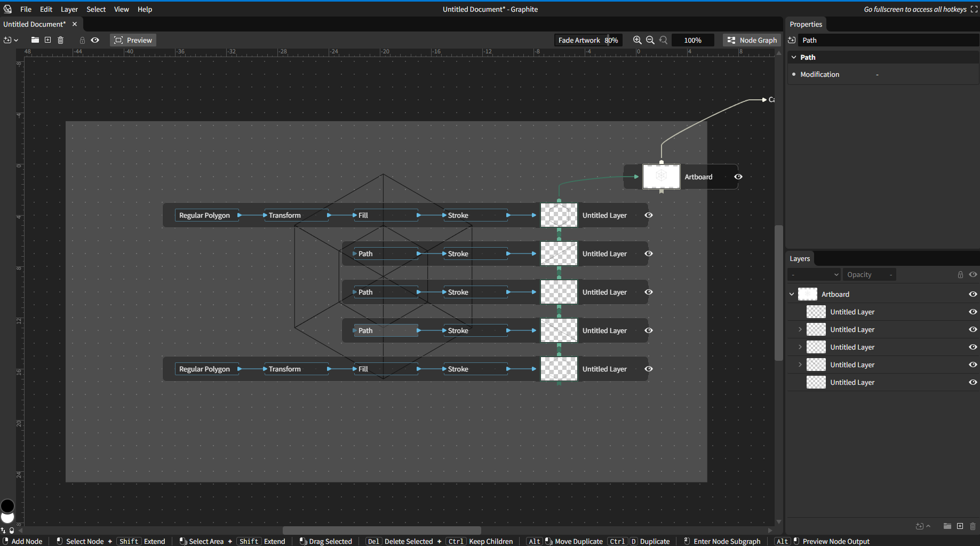980x546 pixels.
Task: Hide the Artboard in the Layers panel
Action: click(973, 294)
